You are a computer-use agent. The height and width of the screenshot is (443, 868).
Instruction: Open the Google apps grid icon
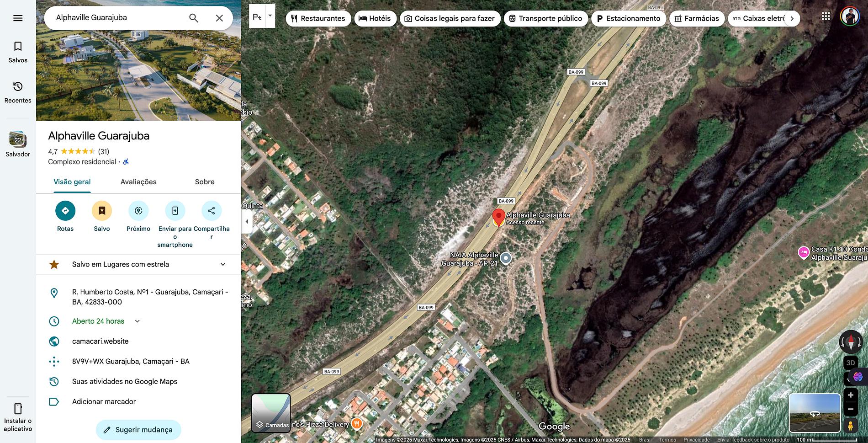coord(826,17)
